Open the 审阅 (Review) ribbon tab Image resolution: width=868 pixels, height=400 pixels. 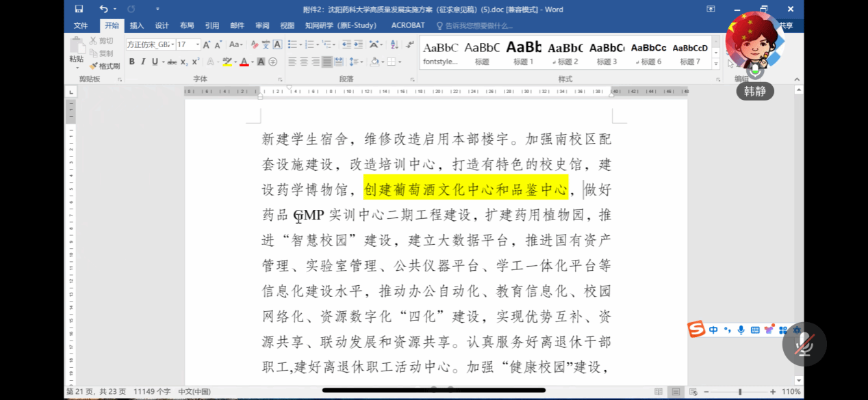point(262,25)
